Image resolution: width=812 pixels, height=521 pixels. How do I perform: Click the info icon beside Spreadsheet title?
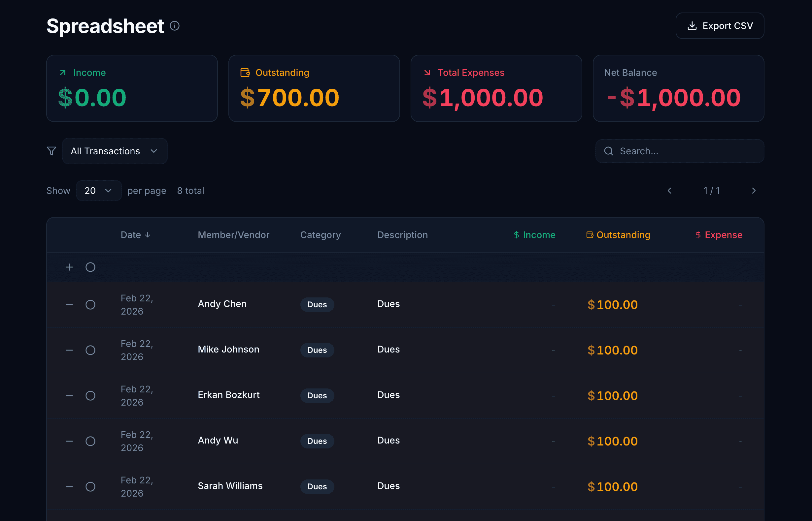pyautogui.click(x=174, y=26)
